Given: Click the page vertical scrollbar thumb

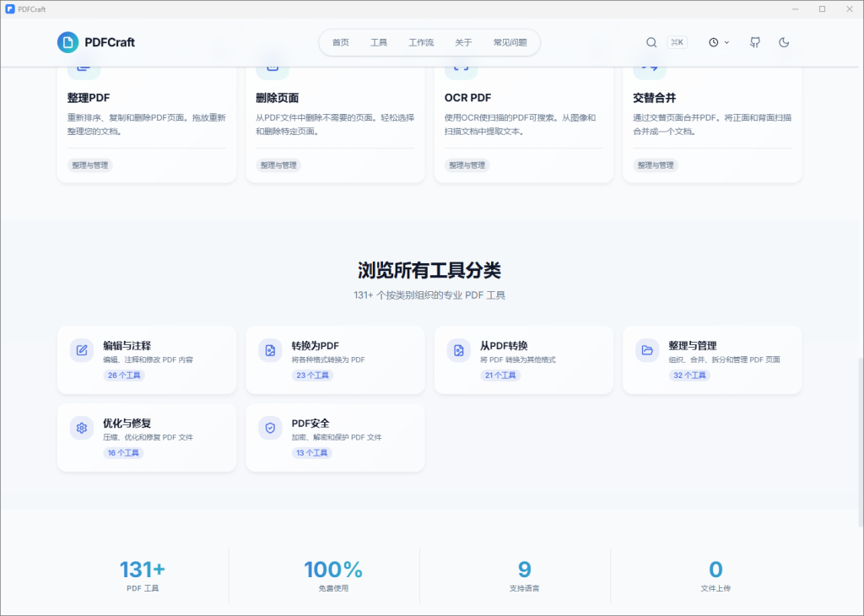Looking at the screenshot, I should coord(860,440).
